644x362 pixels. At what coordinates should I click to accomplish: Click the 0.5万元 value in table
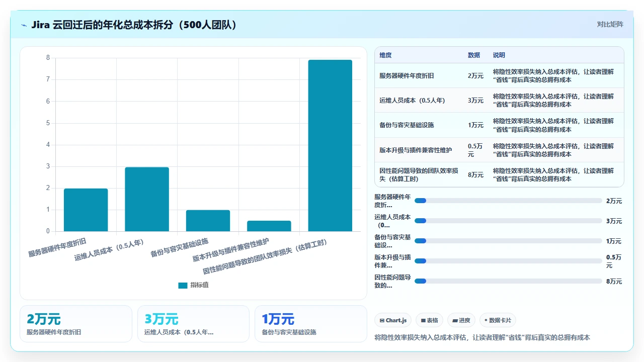click(x=475, y=150)
